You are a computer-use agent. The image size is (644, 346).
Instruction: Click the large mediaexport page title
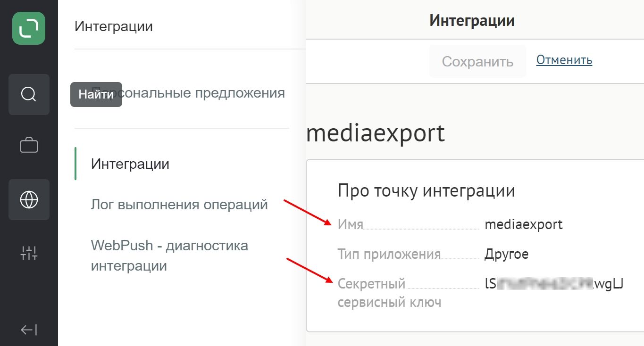[376, 134]
